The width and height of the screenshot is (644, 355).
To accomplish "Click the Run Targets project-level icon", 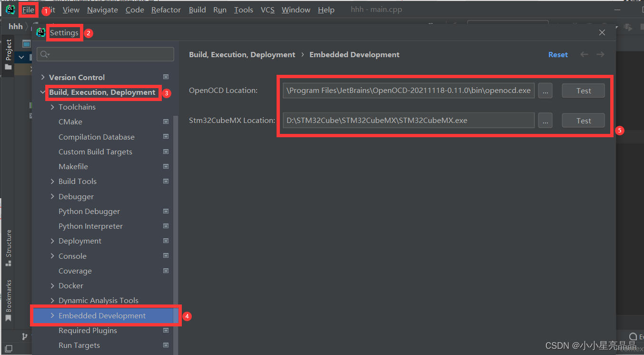I will click(x=166, y=345).
